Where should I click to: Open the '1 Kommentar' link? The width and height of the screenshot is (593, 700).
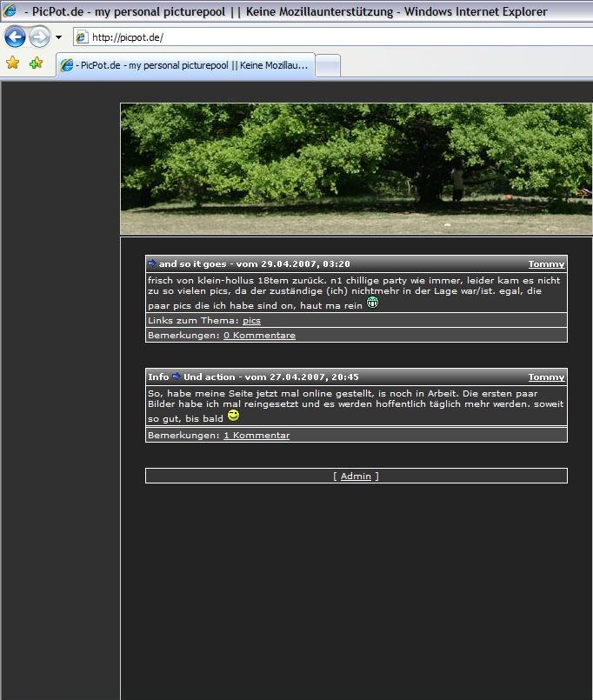[257, 435]
